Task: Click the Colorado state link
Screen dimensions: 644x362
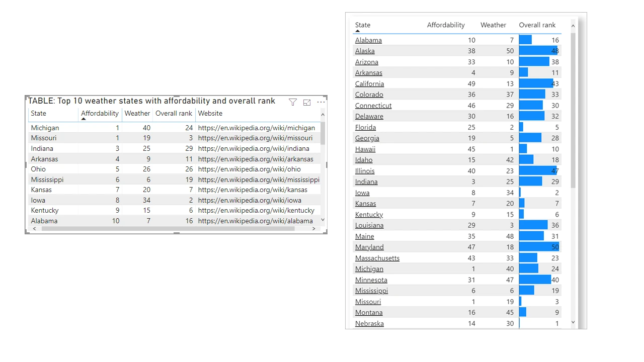Action: coord(369,95)
